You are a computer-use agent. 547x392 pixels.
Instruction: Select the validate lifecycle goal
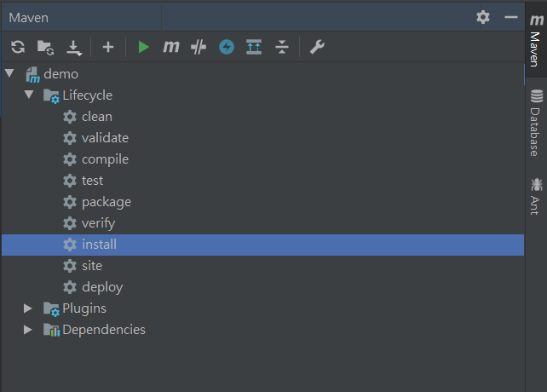(105, 138)
